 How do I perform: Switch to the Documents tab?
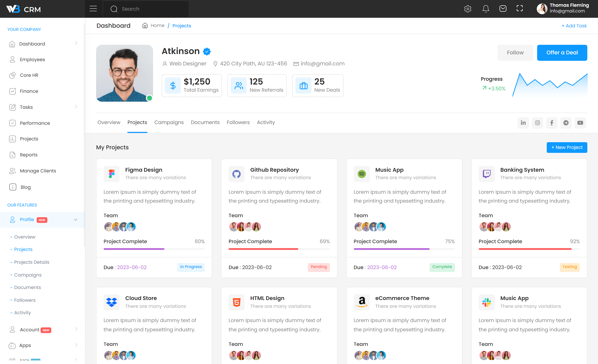pyautogui.click(x=205, y=122)
